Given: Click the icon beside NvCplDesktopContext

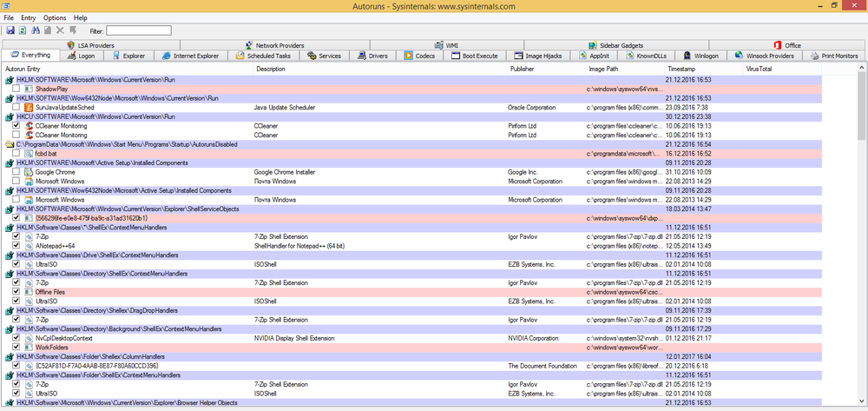Looking at the screenshot, I should 30,338.
